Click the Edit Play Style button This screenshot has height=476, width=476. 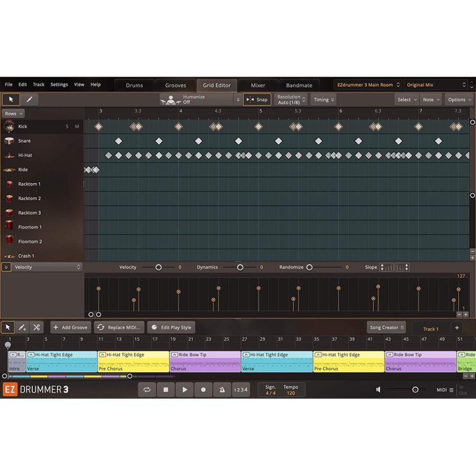[171, 327]
